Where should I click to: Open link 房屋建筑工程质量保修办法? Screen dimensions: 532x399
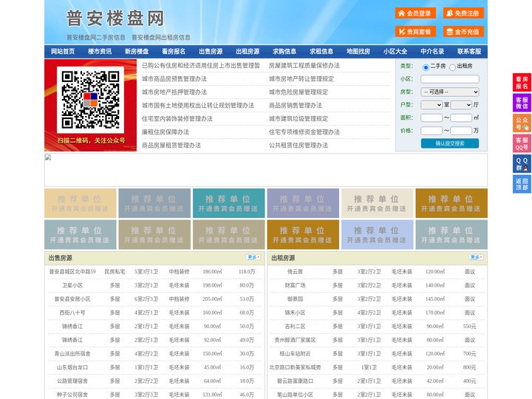click(x=304, y=66)
